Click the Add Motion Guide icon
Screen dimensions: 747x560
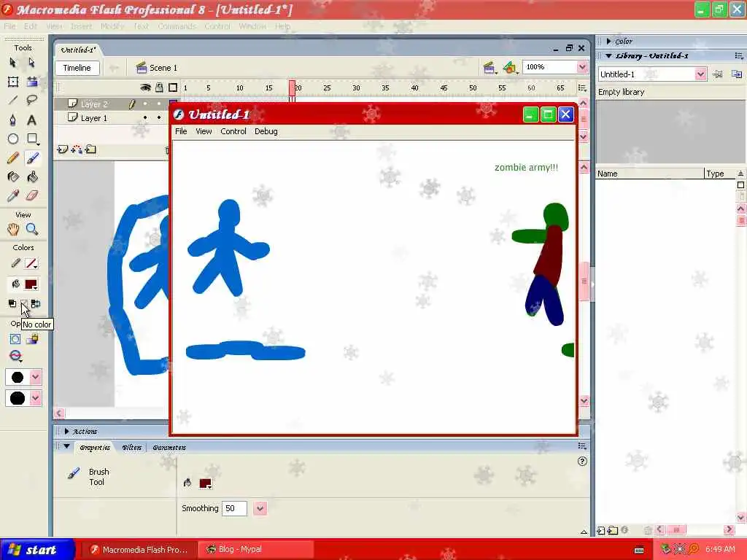76,149
